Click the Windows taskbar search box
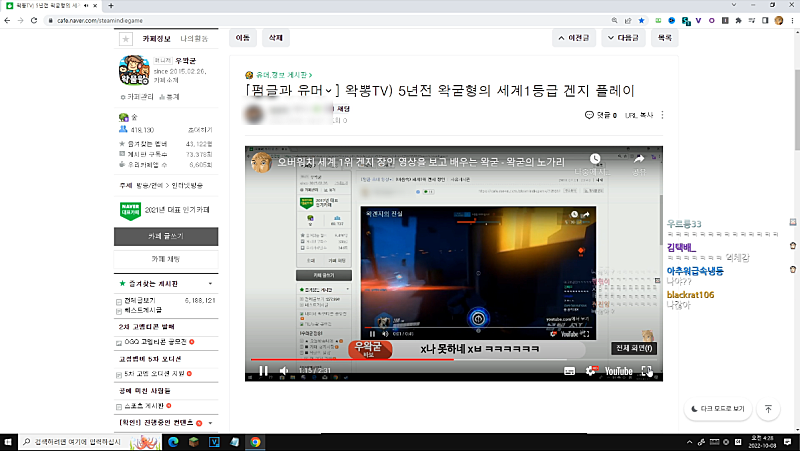The image size is (800, 451). point(90,442)
